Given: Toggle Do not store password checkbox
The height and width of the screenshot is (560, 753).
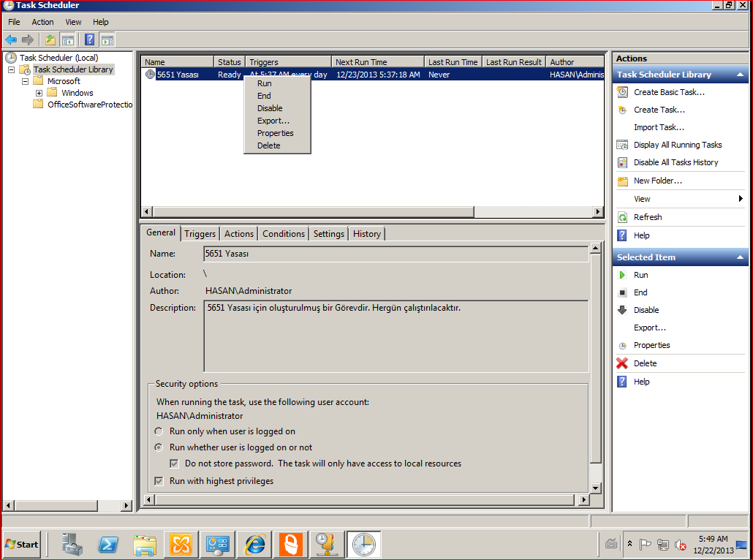Looking at the screenshot, I should coord(174,463).
